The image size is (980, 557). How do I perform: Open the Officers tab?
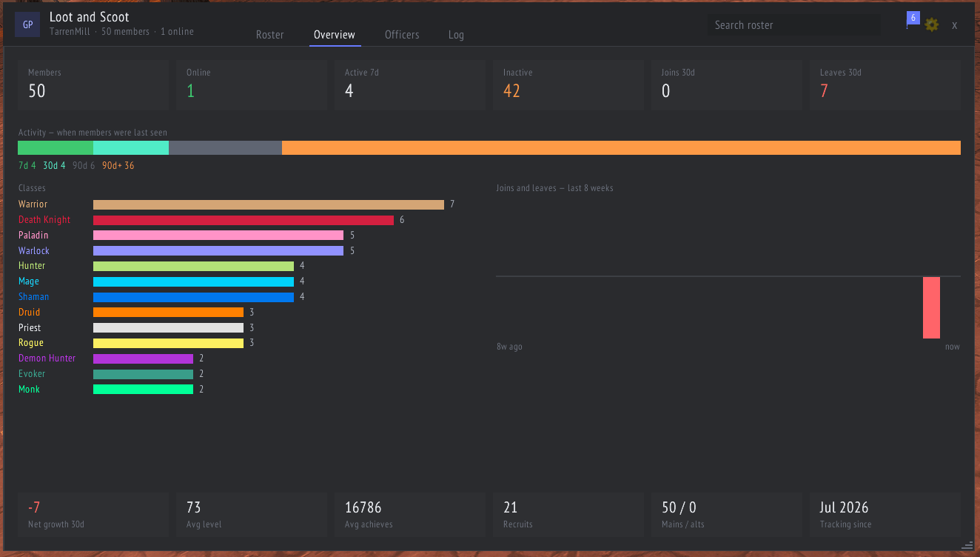[x=402, y=35]
